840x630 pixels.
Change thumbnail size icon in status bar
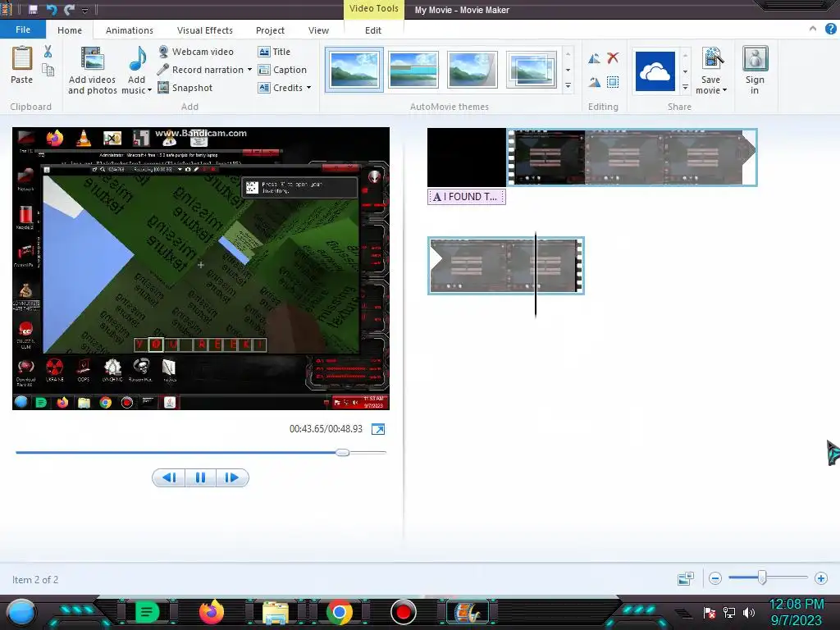686,578
